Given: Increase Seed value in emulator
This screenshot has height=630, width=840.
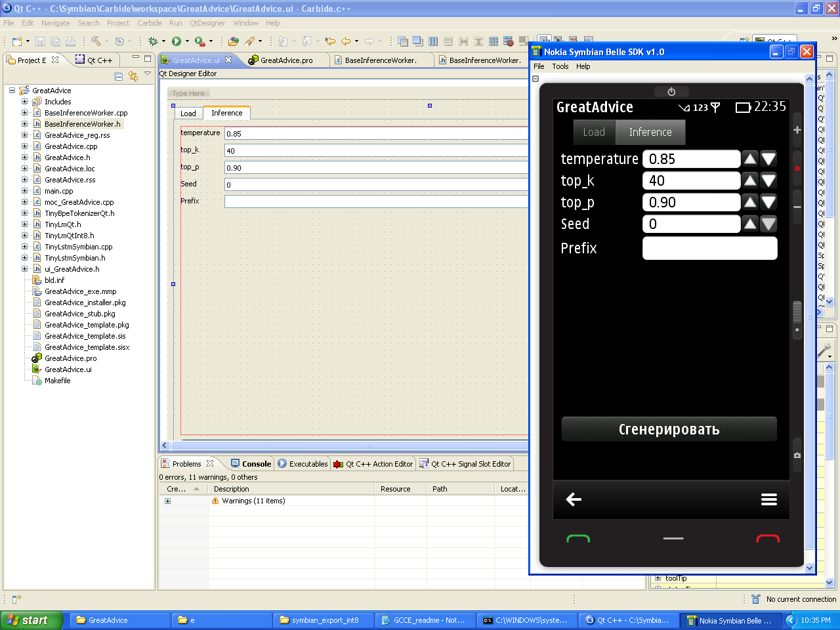Looking at the screenshot, I should pos(750,224).
